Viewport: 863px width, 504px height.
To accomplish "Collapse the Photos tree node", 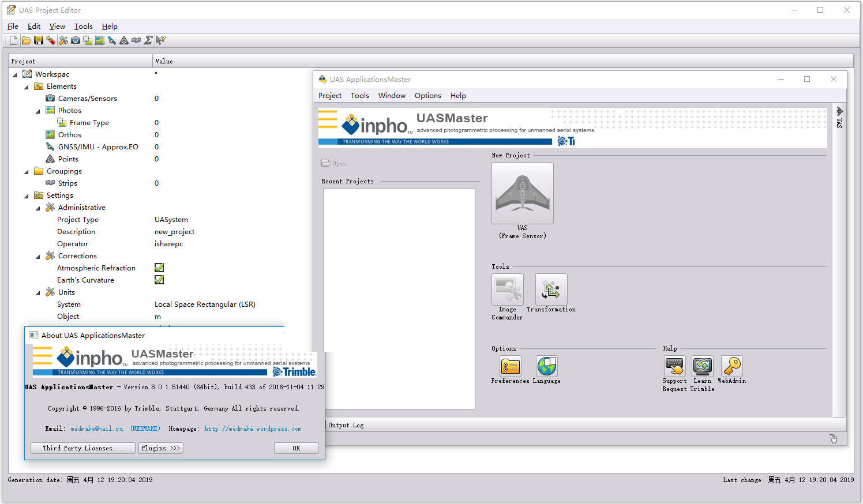I will [x=38, y=111].
